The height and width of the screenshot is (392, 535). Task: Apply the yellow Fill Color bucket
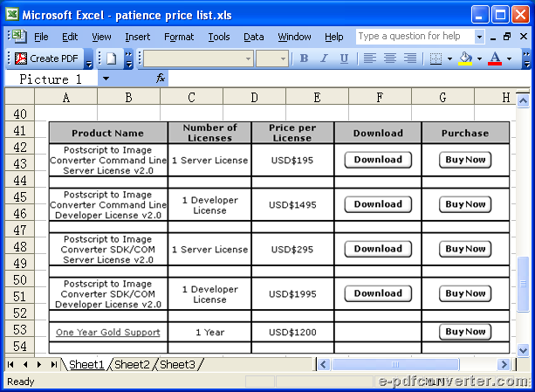465,58
